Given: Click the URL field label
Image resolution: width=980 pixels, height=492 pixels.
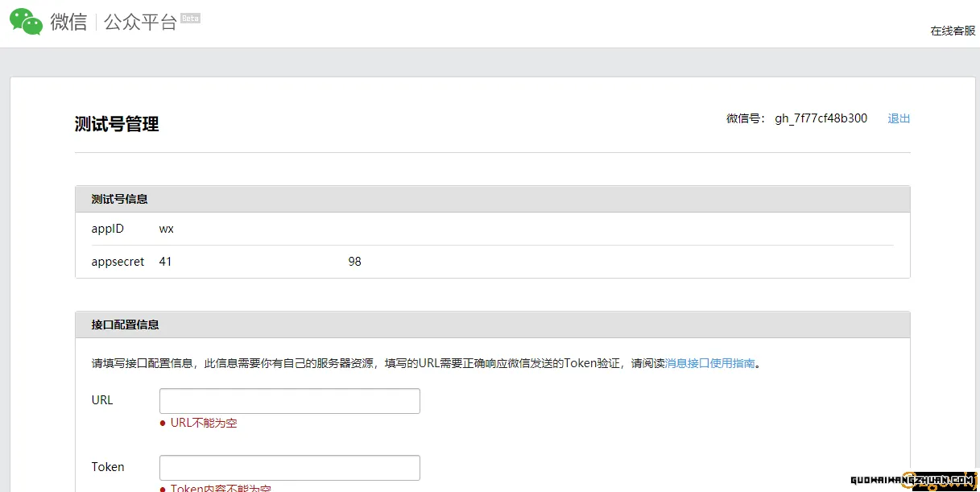Looking at the screenshot, I should click(x=102, y=400).
